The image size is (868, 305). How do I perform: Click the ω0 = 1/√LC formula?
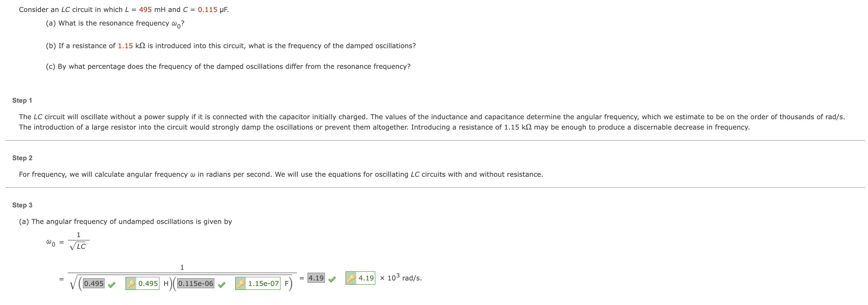click(67, 241)
